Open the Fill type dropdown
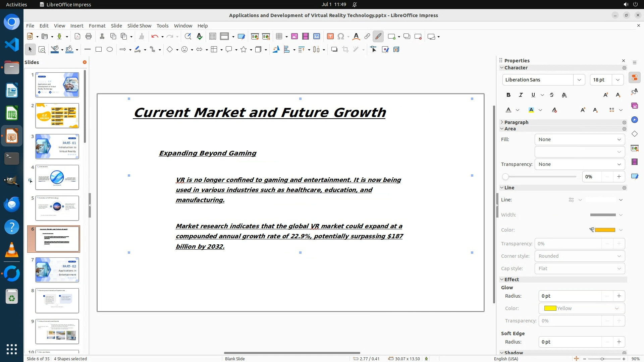 [x=580, y=139]
